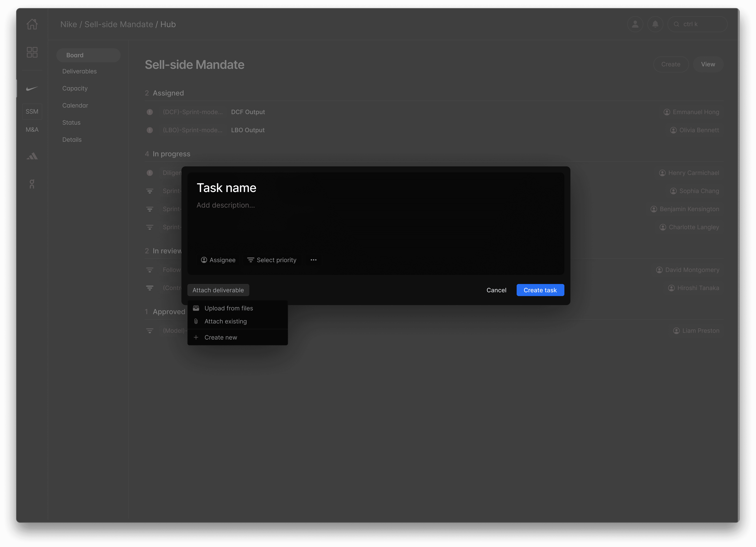Open the dashboard grid icon

tap(32, 52)
